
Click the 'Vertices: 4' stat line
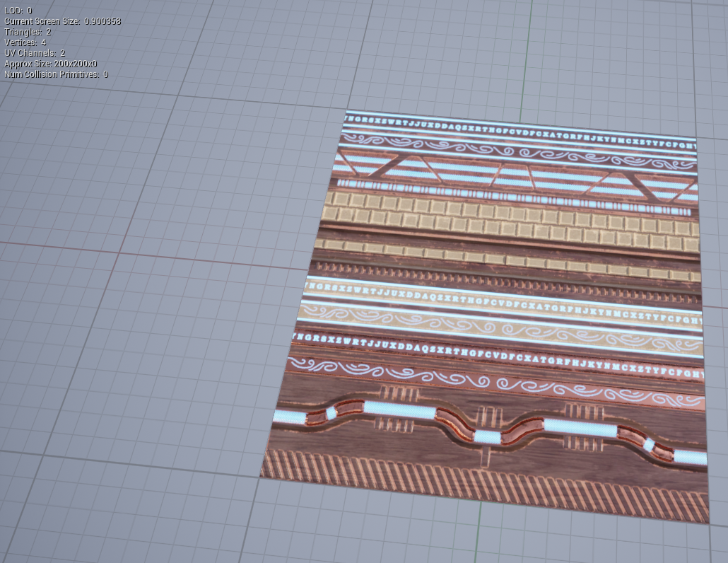pyautogui.click(x=25, y=42)
